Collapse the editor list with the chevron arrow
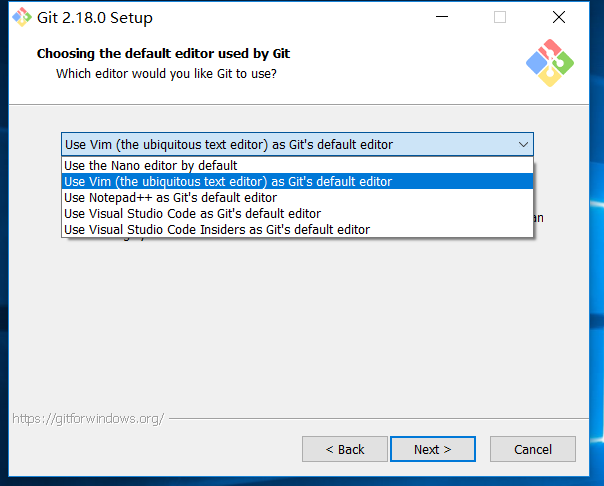Image resolution: width=604 pixels, height=486 pixels. 523,145
